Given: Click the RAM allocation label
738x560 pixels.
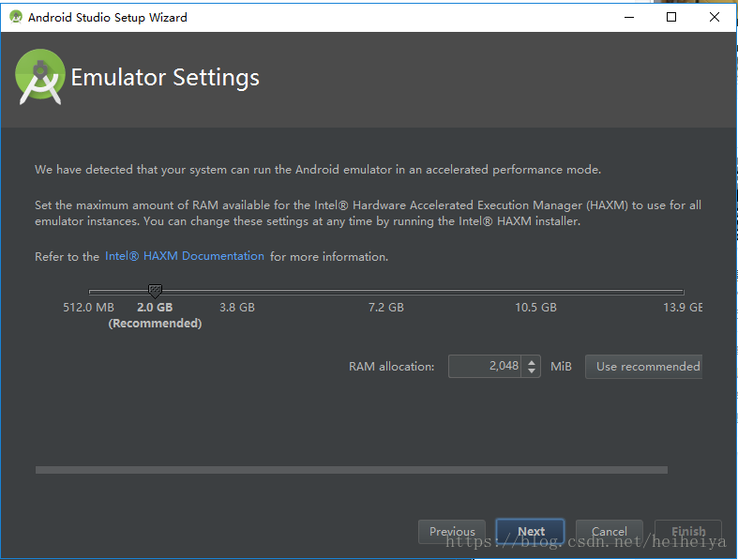Looking at the screenshot, I should tap(392, 367).
